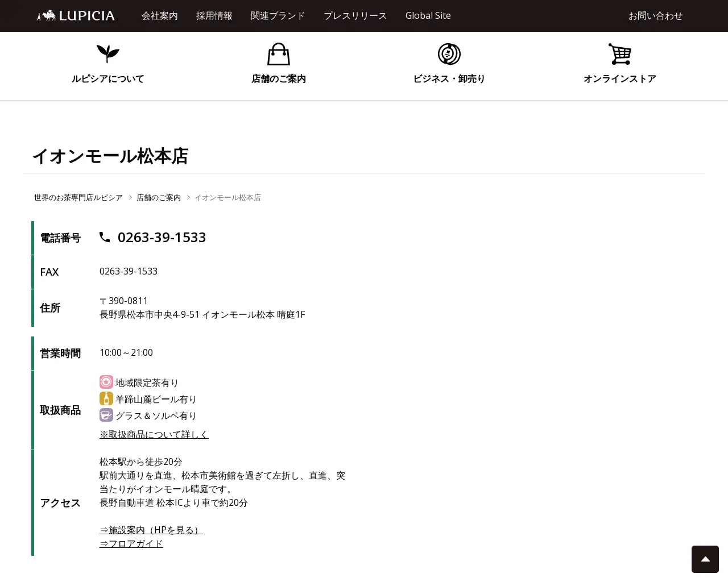Open 会社案内 from the top menu
The width and height of the screenshot is (728, 582).
point(160,16)
